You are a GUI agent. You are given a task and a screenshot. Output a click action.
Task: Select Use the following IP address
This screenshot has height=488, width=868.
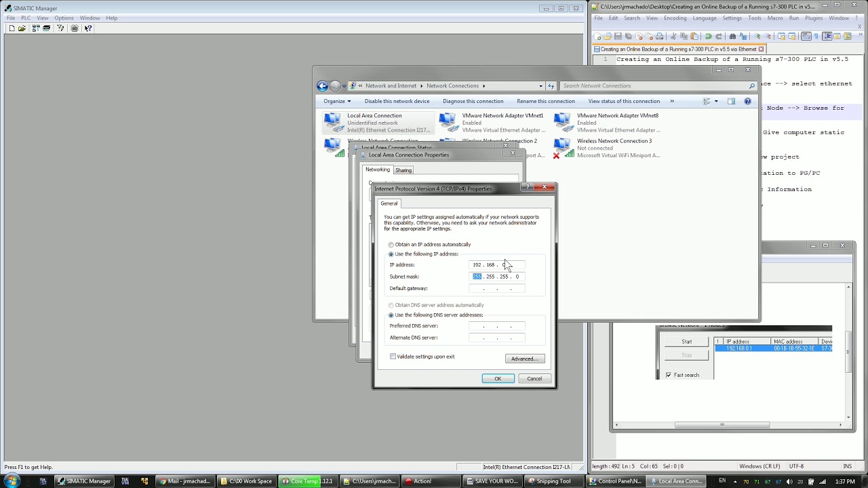coord(391,254)
